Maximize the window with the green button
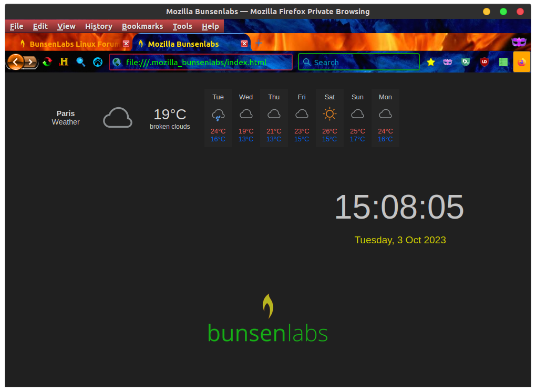 (503, 12)
